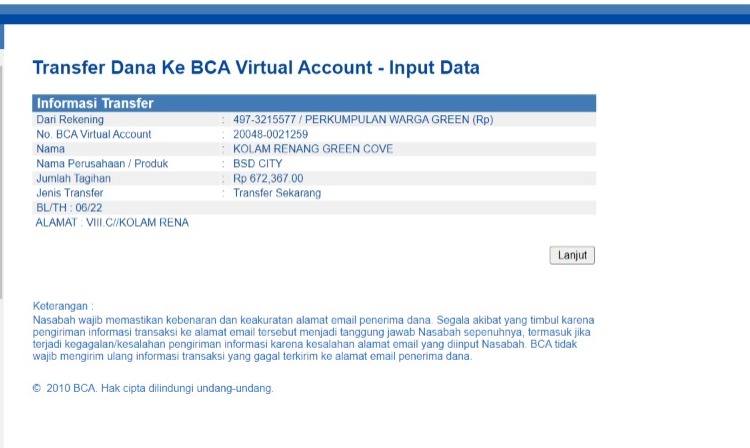Viewport: 750px width, 448px height.
Task: Click the Jumlah Tagihan label
Action: [73, 178]
